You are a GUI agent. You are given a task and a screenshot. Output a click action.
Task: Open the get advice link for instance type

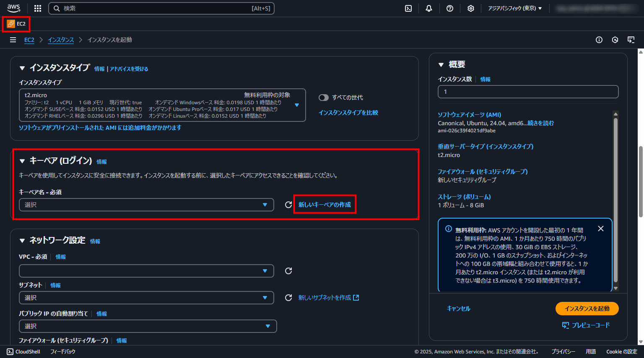[x=129, y=69]
